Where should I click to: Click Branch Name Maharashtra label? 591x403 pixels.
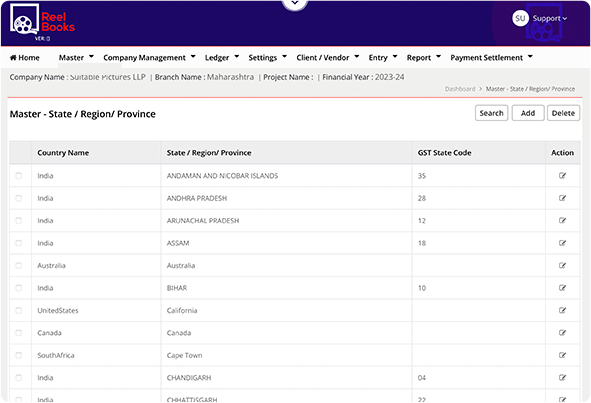[x=204, y=77]
